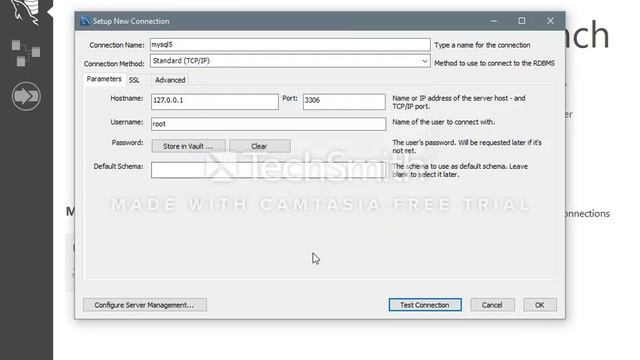Click the 'Method to use to connect to the RDBMS' text
Image resolution: width=640 pixels, height=360 pixels.
click(x=494, y=63)
